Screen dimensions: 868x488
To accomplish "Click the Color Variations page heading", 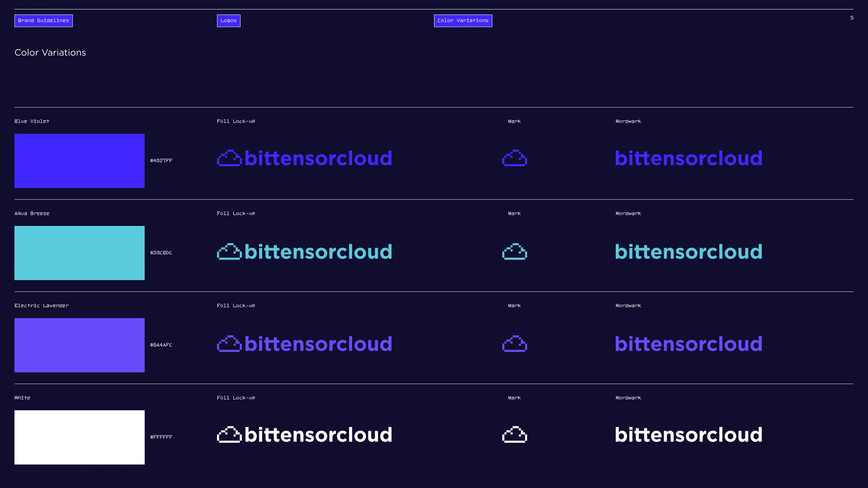I will (50, 52).
